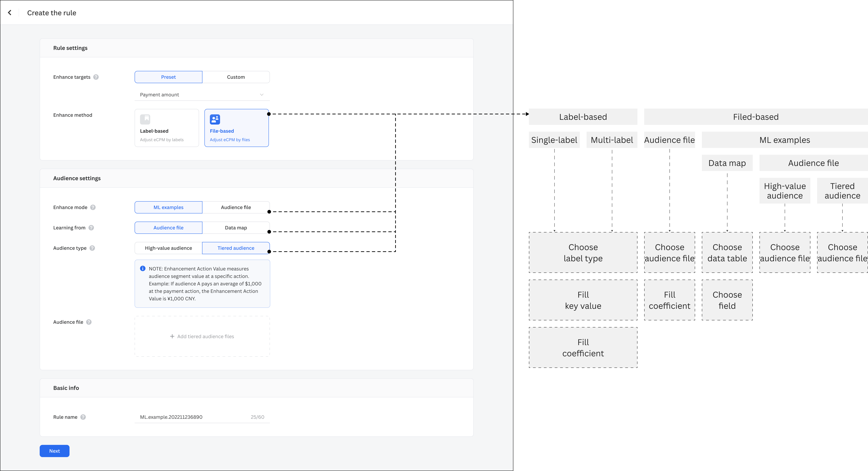Choose the File-based enhance method card
Image resolution: width=868 pixels, height=471 pixels.
click(x=236, y=128)
